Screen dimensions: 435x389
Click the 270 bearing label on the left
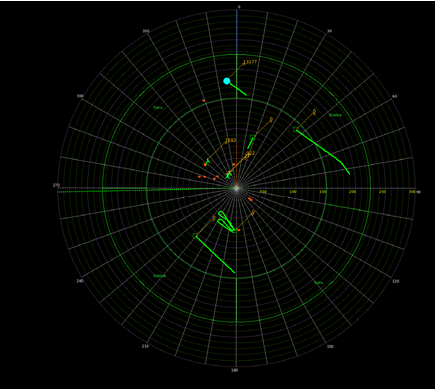click(56, 185)
